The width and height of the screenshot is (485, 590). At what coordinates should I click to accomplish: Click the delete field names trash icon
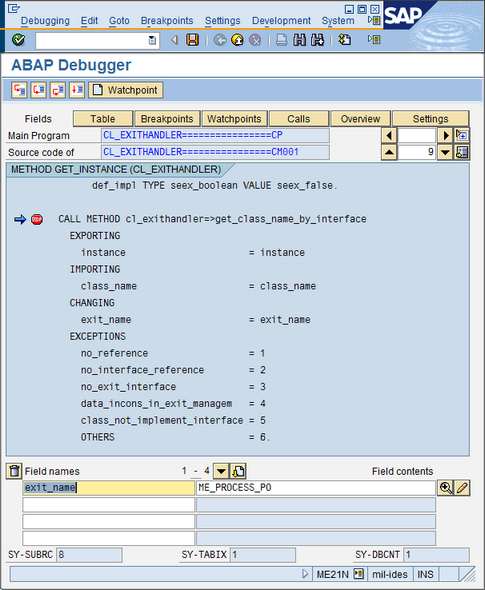coord(14,471)
